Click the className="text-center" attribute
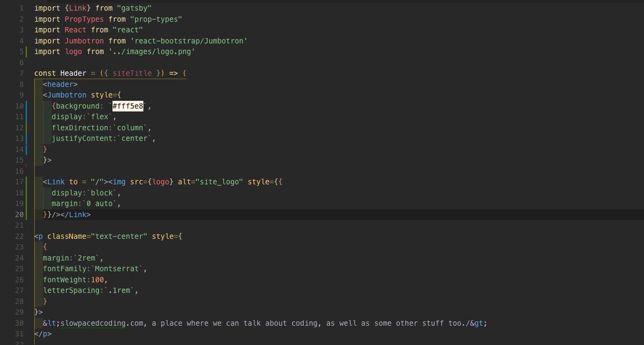Viewport: 644px width, 345px height. (97, 236)
